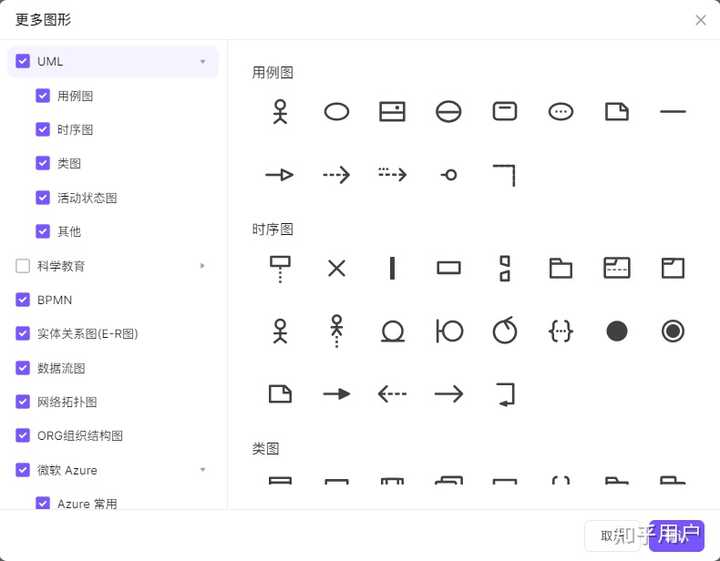Uncheck the 微软 Azure checkbox

tap(22, 470)
